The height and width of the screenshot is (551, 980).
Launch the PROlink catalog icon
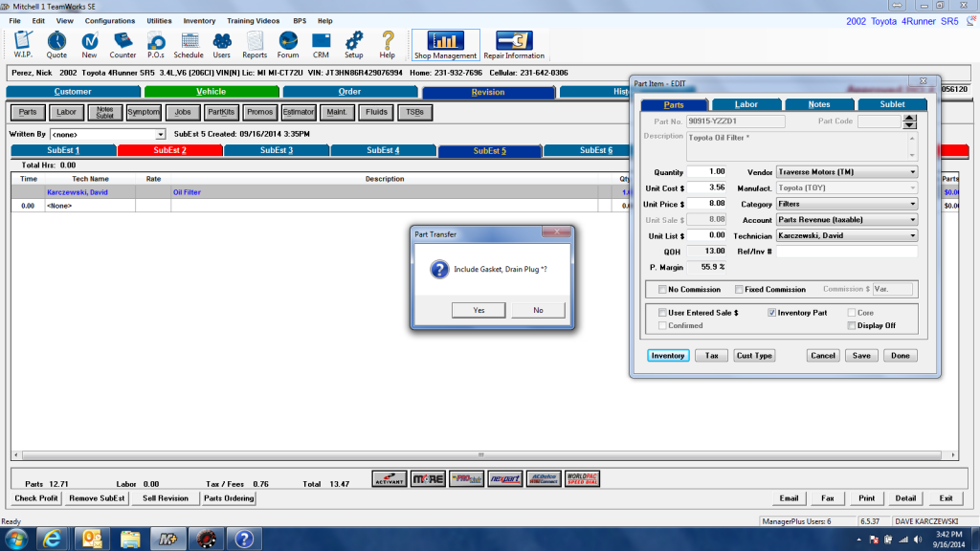coord(466,479)
